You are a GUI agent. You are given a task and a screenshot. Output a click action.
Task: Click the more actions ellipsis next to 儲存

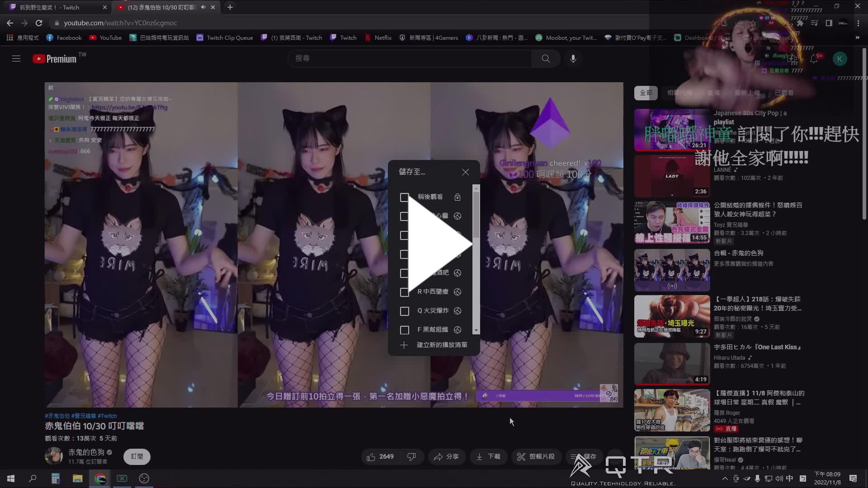click(x=615, y=456)
